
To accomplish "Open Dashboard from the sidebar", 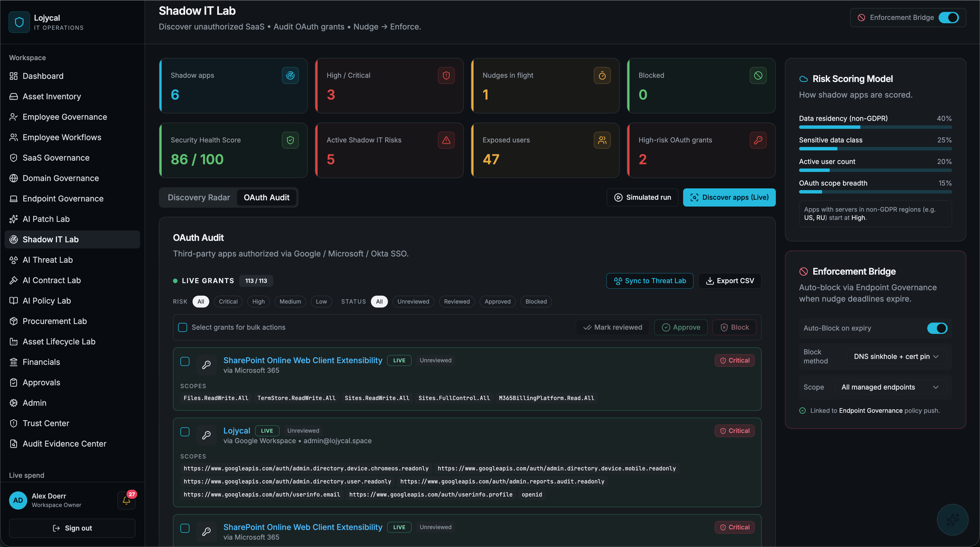I will (x=72, y=76).
